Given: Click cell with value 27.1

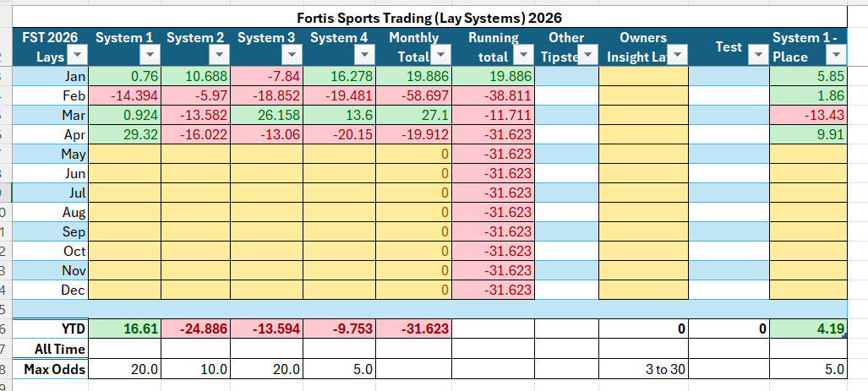Looking at the screenshot, I should tap(413, 115).
